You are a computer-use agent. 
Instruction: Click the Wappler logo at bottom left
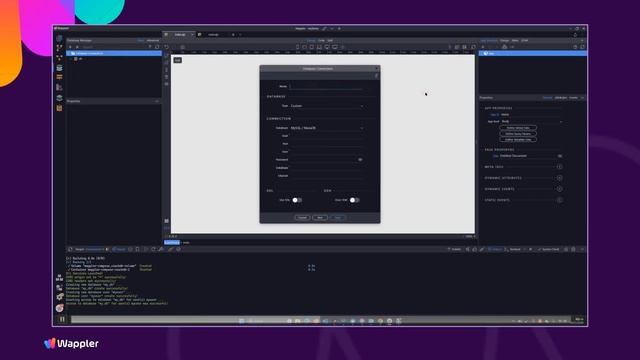click(71, 343)
